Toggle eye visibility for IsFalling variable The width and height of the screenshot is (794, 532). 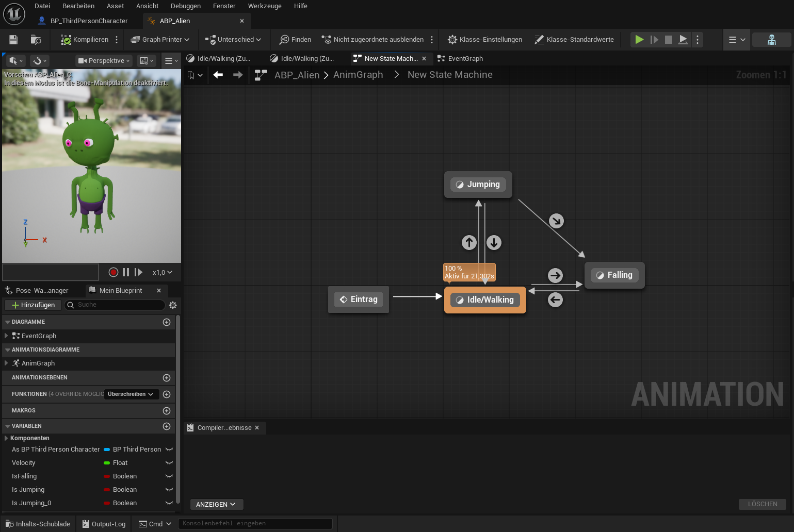pos(169,476)
